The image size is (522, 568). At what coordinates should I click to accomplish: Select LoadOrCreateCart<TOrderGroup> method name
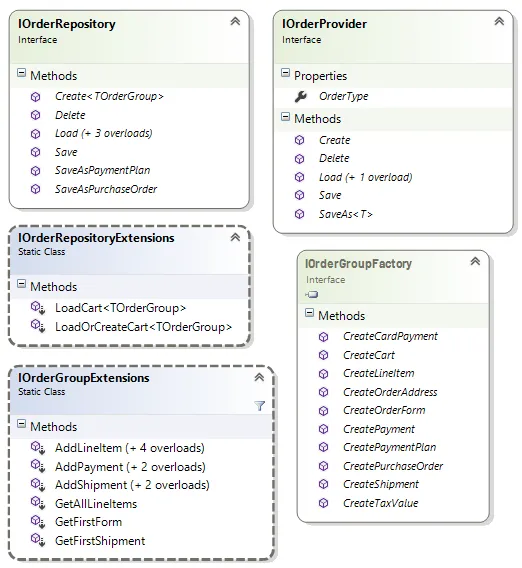[x=143, y=327]
